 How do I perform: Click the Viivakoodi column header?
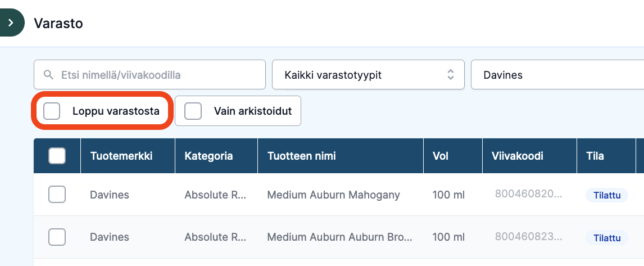[x=518, y=156]
